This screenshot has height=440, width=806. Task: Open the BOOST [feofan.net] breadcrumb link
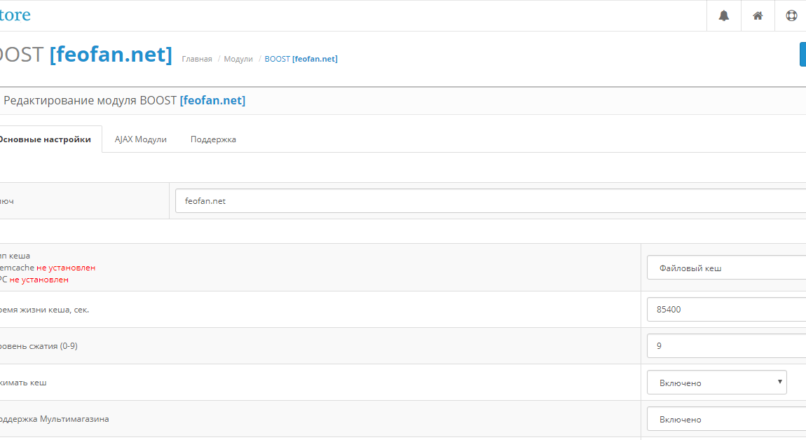[x=301, y=59]
